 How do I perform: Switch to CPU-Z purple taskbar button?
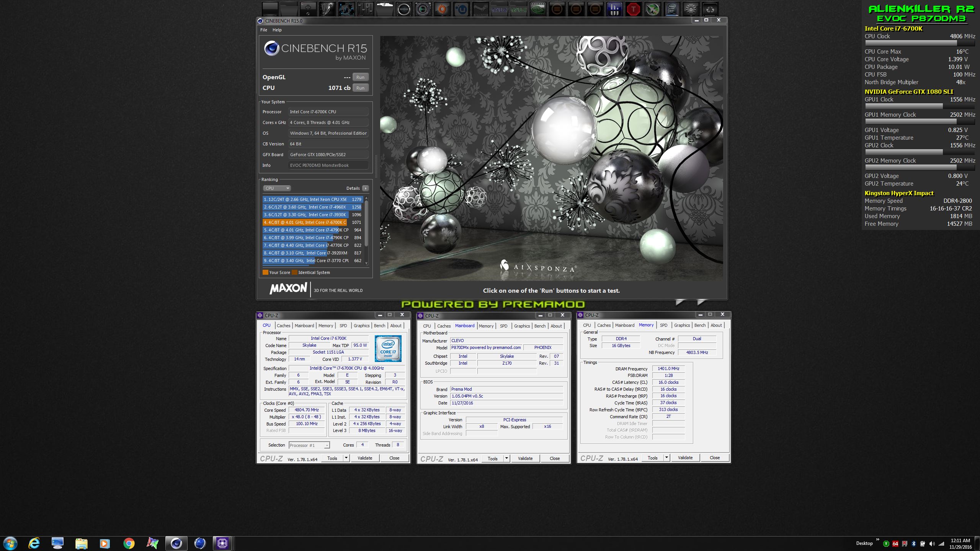[x=222, y=543]
